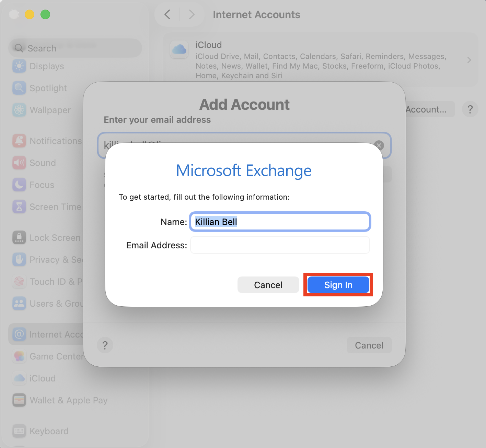Viewport: 486px width, 448px height.
Task: Click the Sign In button
Action: (x=338, y=285)
